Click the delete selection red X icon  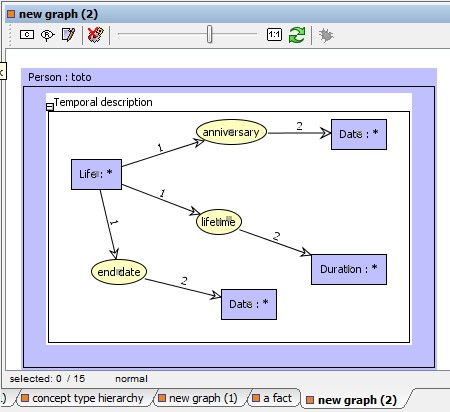pos(96,35)
